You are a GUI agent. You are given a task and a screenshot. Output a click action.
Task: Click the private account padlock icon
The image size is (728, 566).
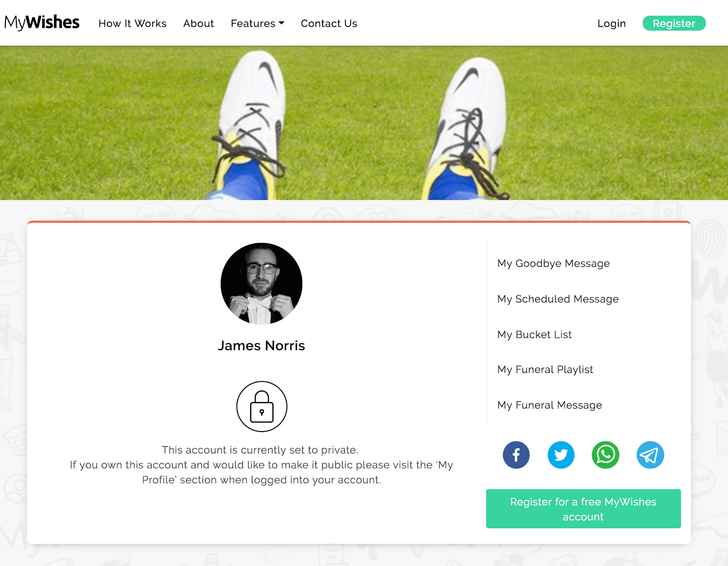262,406
